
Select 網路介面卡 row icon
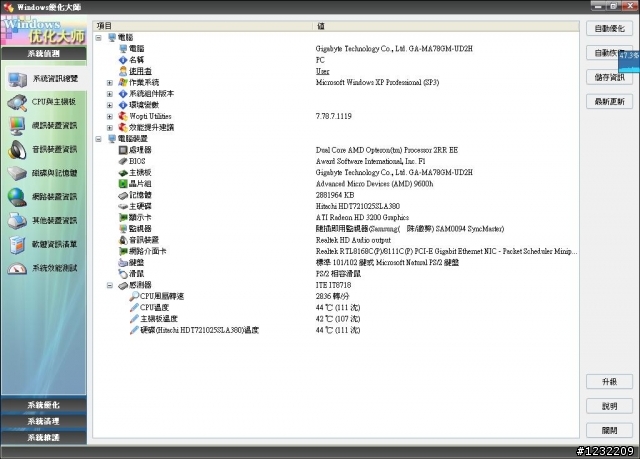123,251
